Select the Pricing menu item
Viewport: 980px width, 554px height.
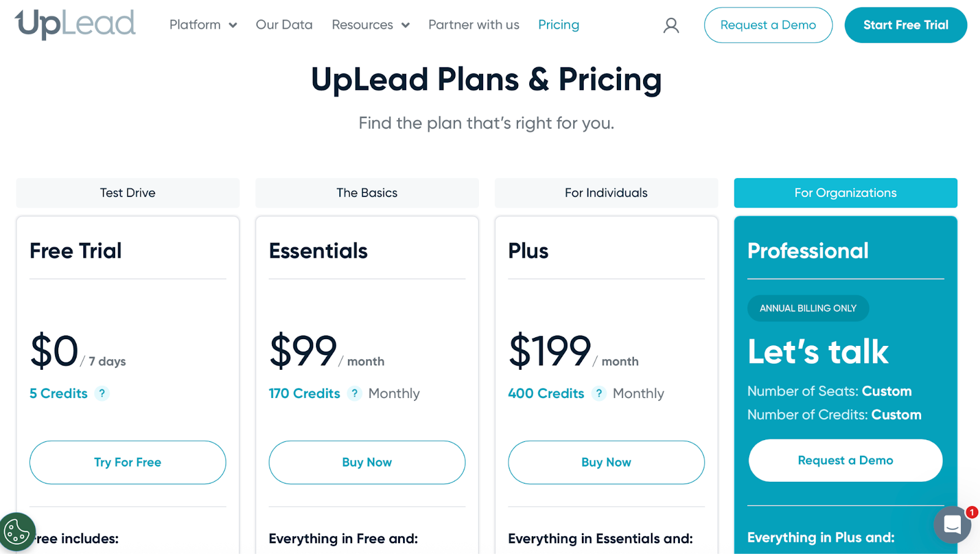[x=558, y=24]
